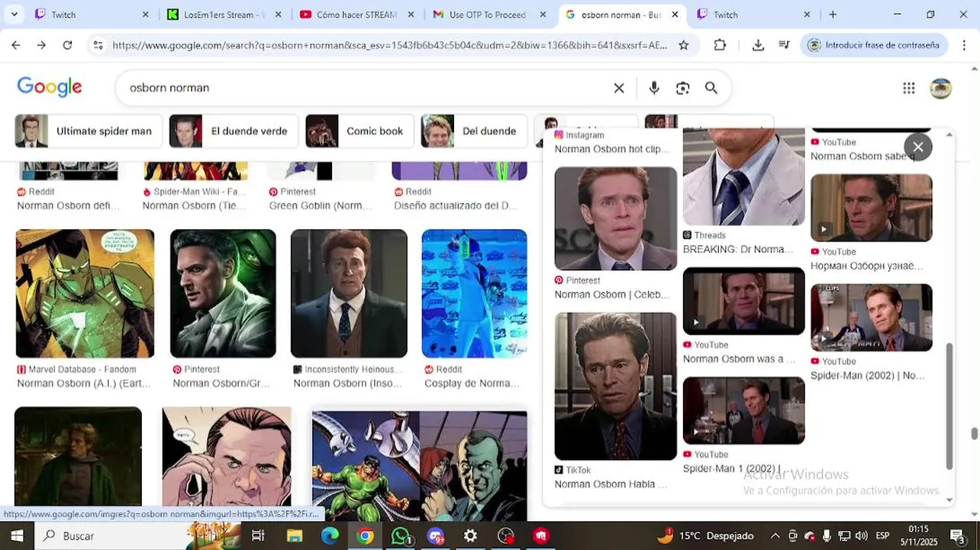This screenshot has width=980, height=550.
Task: Switch to the last Twitch tab
Action: [753, 15]
